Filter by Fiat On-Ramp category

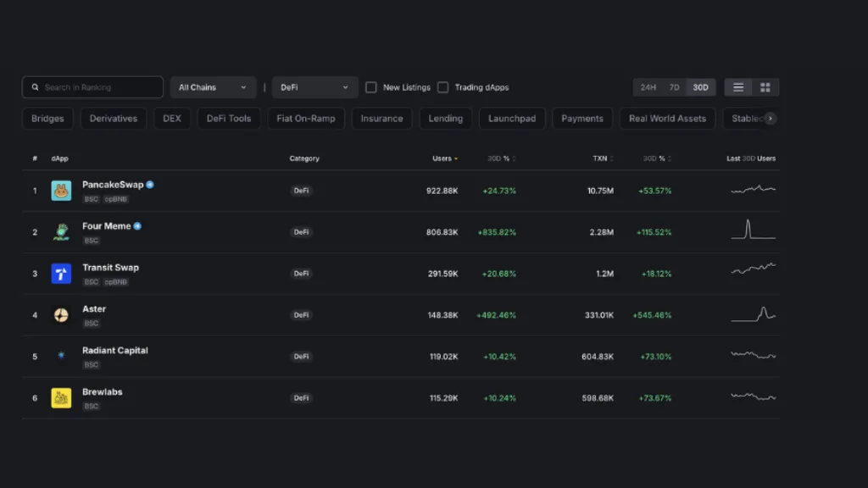click(306, 119)
